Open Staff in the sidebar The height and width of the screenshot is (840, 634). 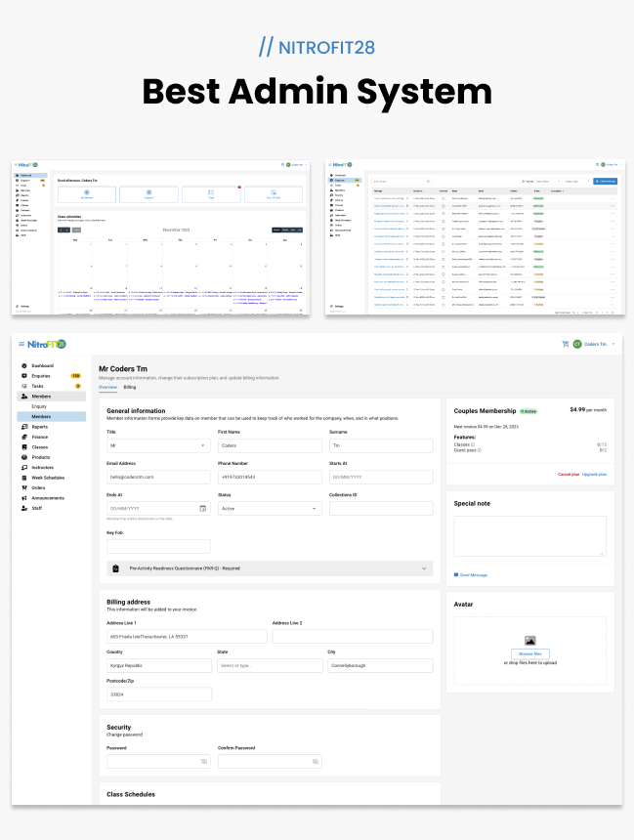coord(36,508)
